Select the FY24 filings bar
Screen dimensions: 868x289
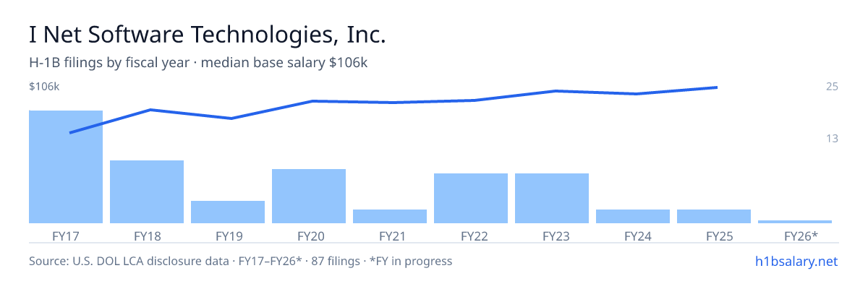point(633,216)
